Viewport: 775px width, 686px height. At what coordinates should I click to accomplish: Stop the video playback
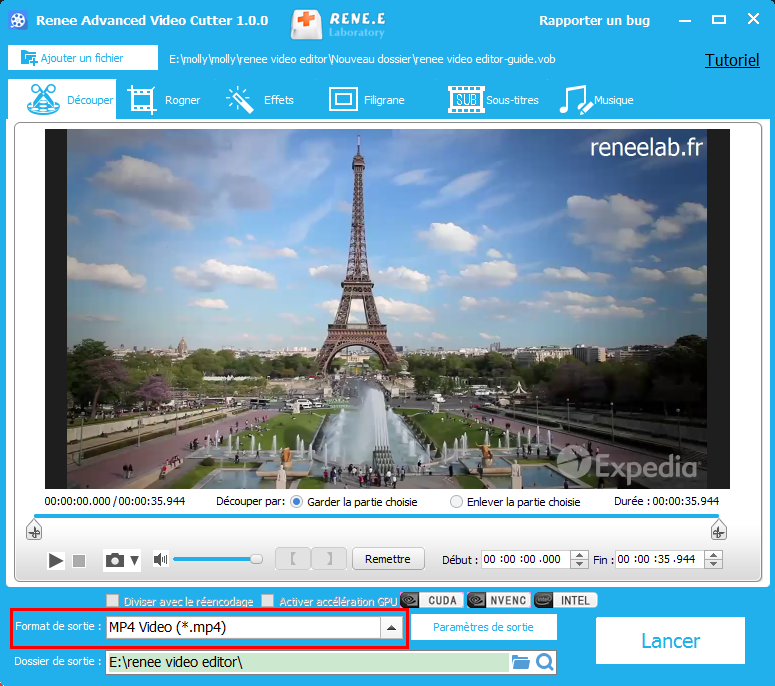(79, 560)
